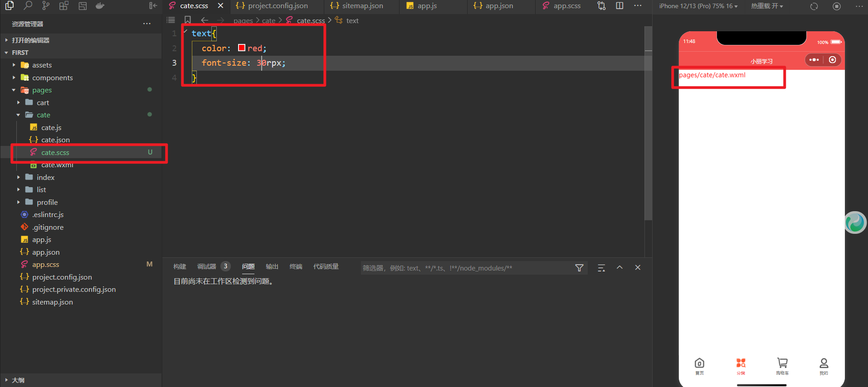The image size is (868, 387).
Task: Expand the 大纲 outline section
Action: 81,380
